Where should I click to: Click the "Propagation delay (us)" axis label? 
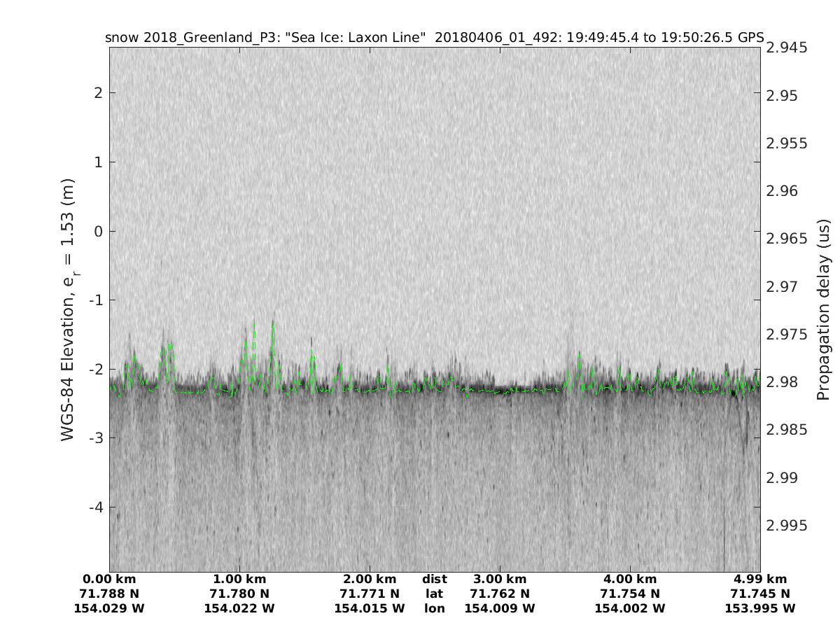point(822,309)
